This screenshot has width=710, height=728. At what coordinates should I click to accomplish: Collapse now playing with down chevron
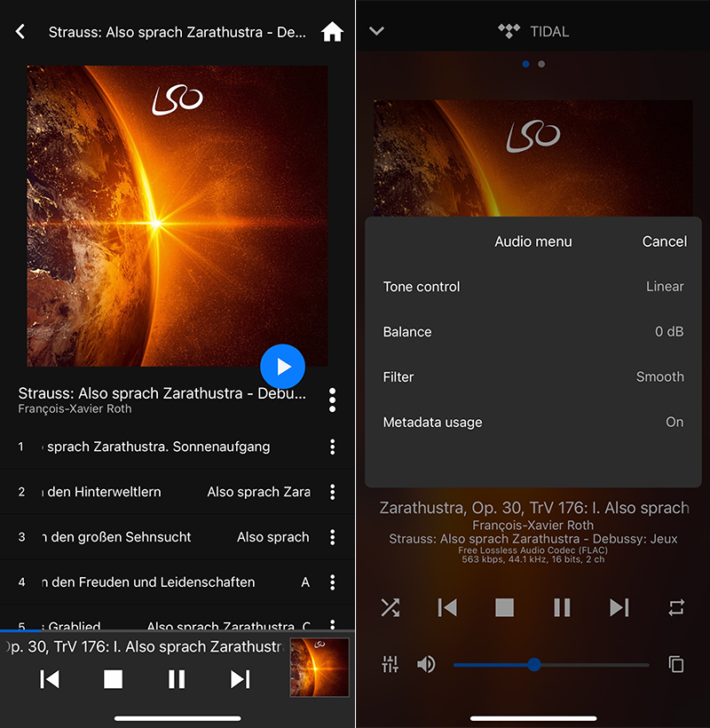pos(376,31)
